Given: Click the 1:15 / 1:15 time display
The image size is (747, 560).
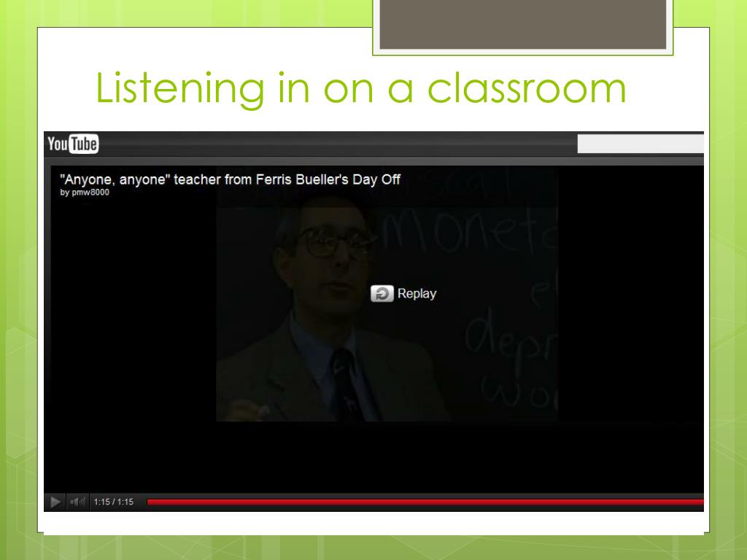Looking at the screenshot, I should 113,502.
